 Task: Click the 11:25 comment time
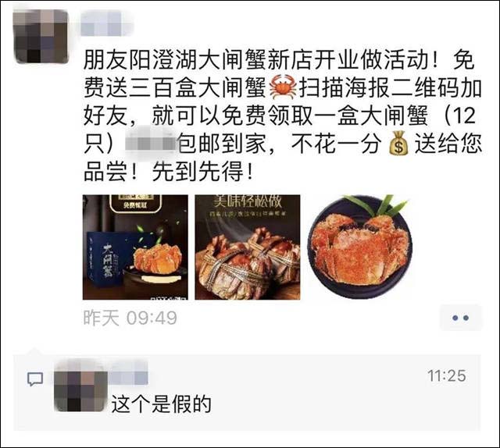(446, 375)
